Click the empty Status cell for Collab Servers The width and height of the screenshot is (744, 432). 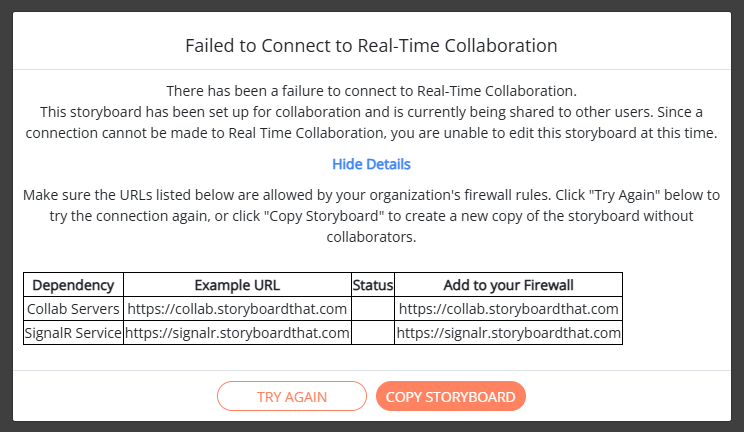[373, 309]
